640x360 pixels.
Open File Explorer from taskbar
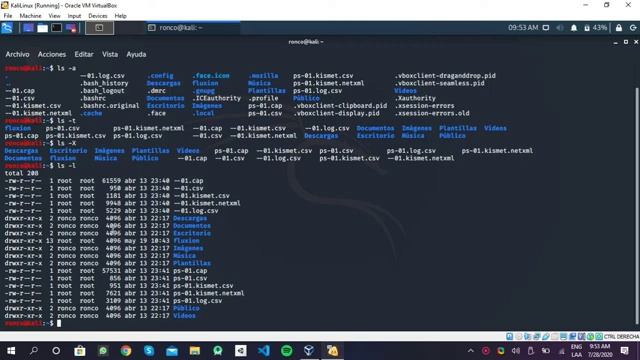(195, 351)
